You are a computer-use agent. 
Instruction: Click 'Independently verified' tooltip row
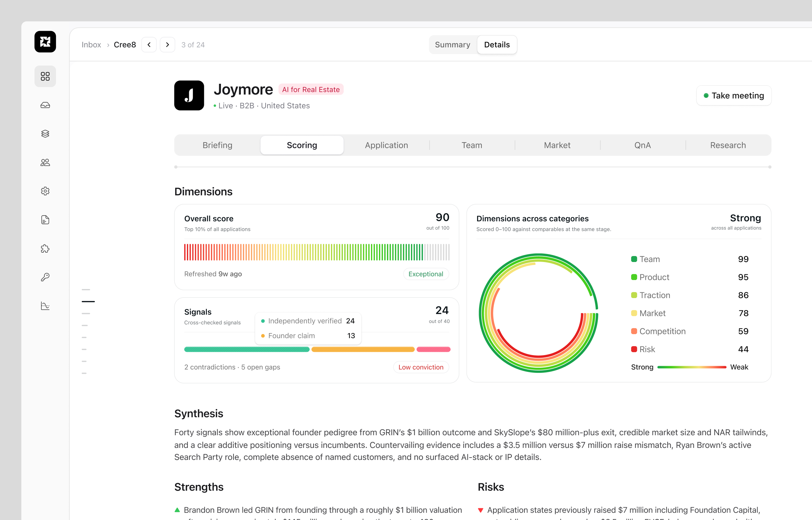[308, 321]
